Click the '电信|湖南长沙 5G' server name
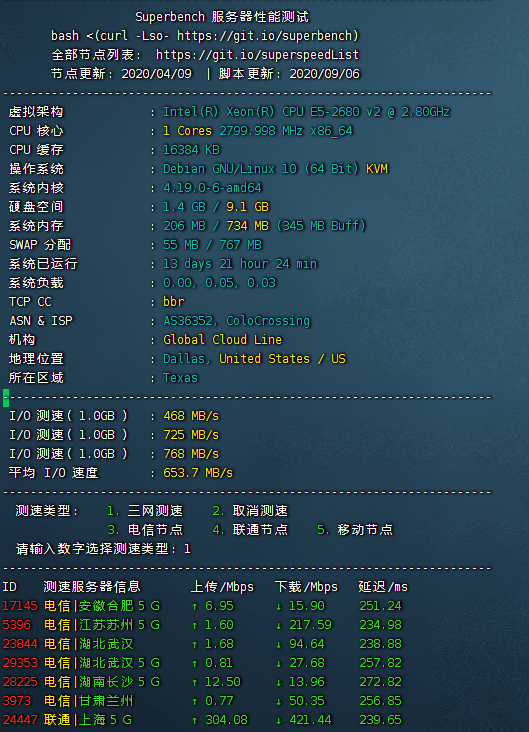 pos(102,682)
